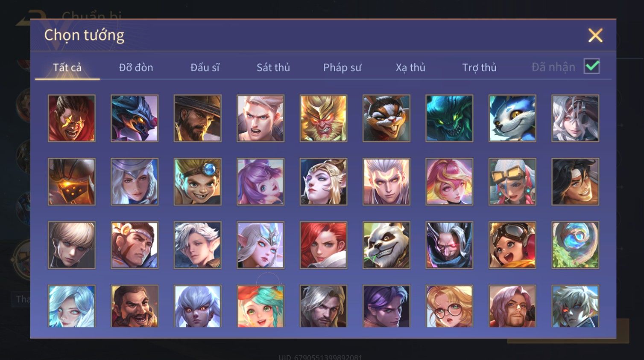Image resolution: width=644 pixels, height=360 pixels.
Task: Select the white-haired elf with tiara
Action: (261, 245)
